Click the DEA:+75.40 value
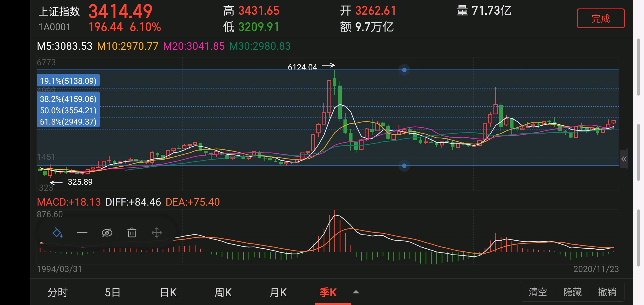 coord(193,202)
